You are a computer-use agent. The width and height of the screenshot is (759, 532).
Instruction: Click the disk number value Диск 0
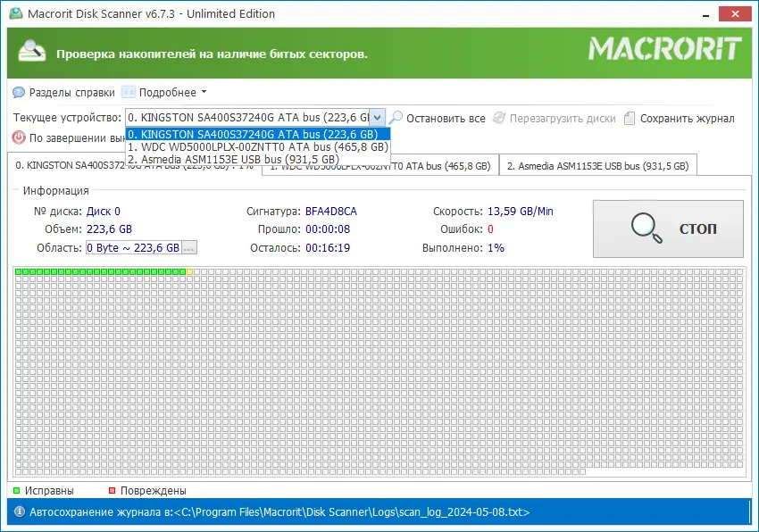[x=103, y=212]
